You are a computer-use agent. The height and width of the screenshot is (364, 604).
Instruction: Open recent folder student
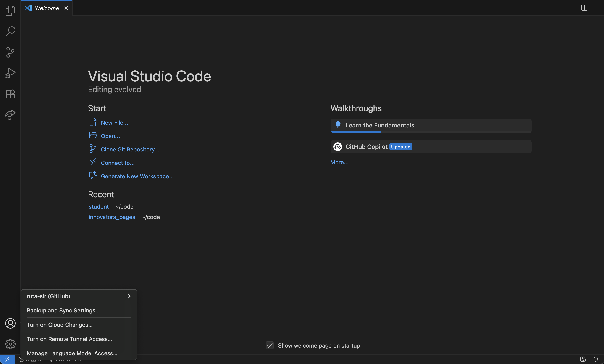click(x=99, y=207)
